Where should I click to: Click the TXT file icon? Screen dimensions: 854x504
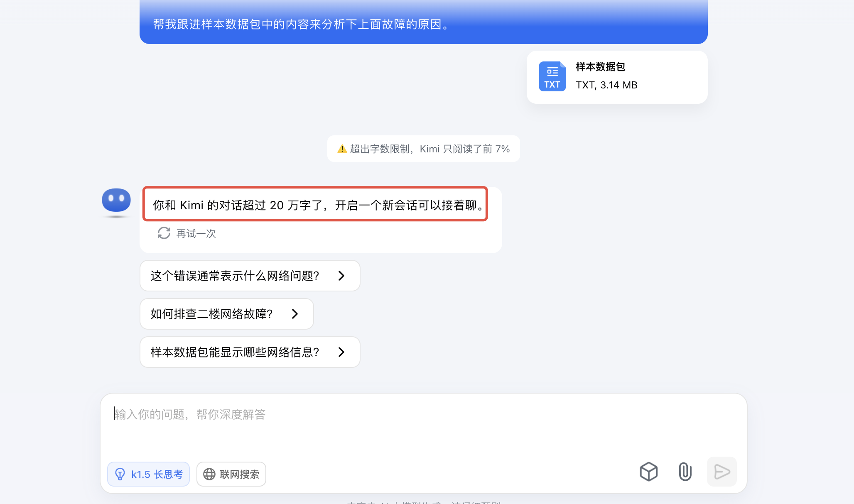point(552,76)
